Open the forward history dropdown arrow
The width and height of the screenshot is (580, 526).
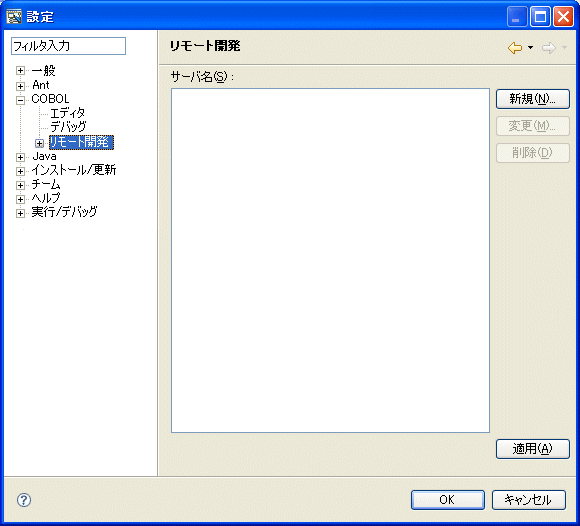click(x=564, y=47)
